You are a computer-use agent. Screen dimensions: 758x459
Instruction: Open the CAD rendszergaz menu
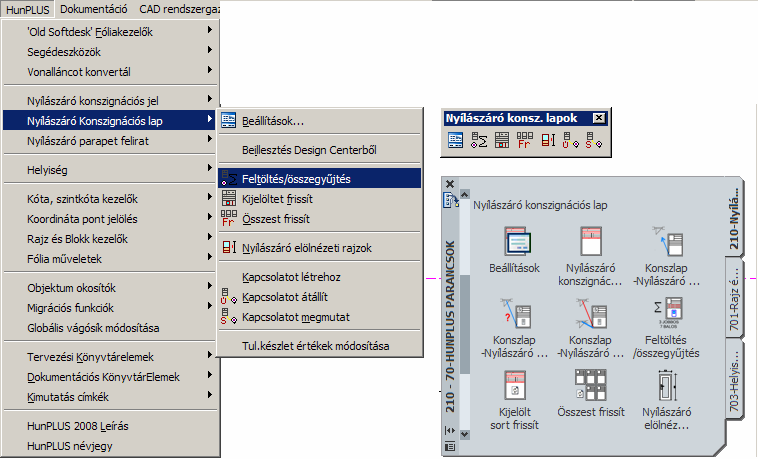coord(179,9)
